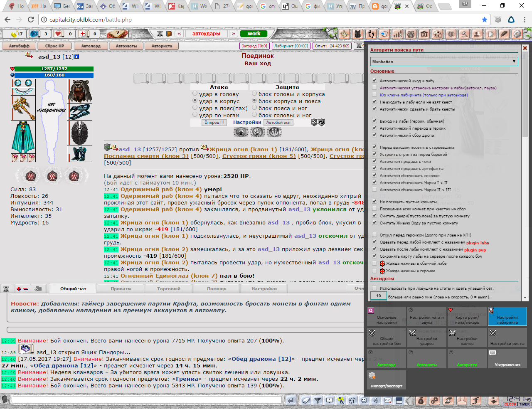
Task: Click the eraser clear-chat icon
Action: pyautogui.click(x=306, y=400)
